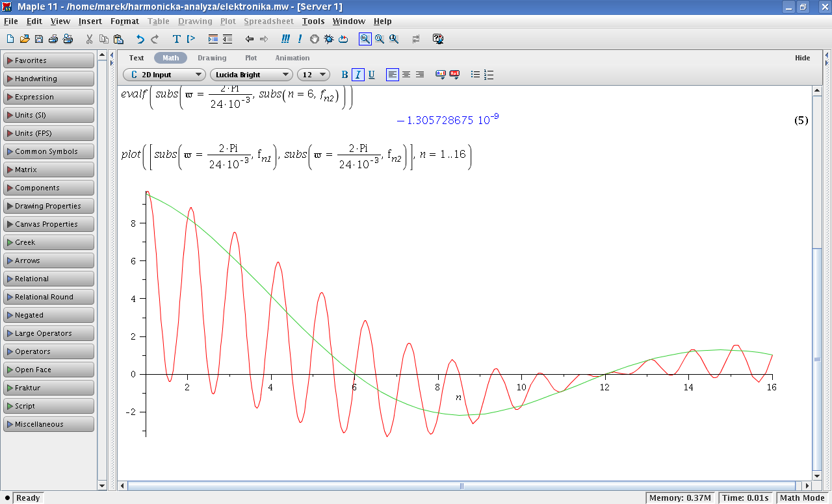Open the Edit menu
Viewport: 832px width, 504px height.
pos(34,21)
